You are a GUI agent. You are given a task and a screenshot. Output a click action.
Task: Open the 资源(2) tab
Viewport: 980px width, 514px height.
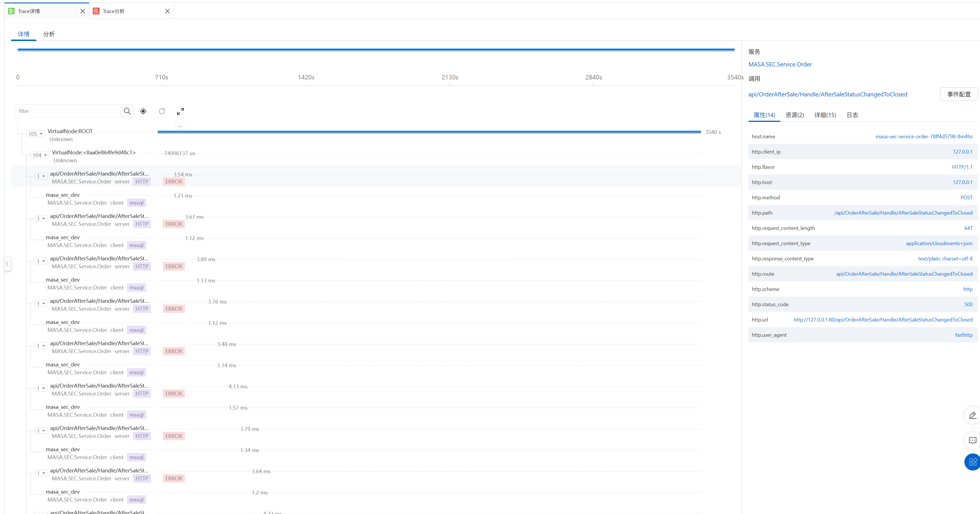tap(795, 115)
